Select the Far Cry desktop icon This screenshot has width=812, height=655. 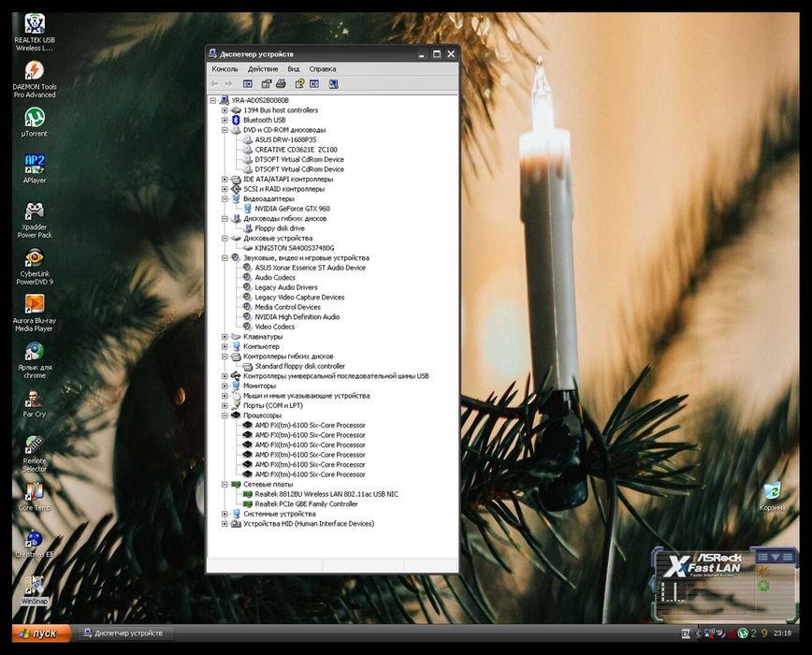pyautogui.click(x=35, y=403)
